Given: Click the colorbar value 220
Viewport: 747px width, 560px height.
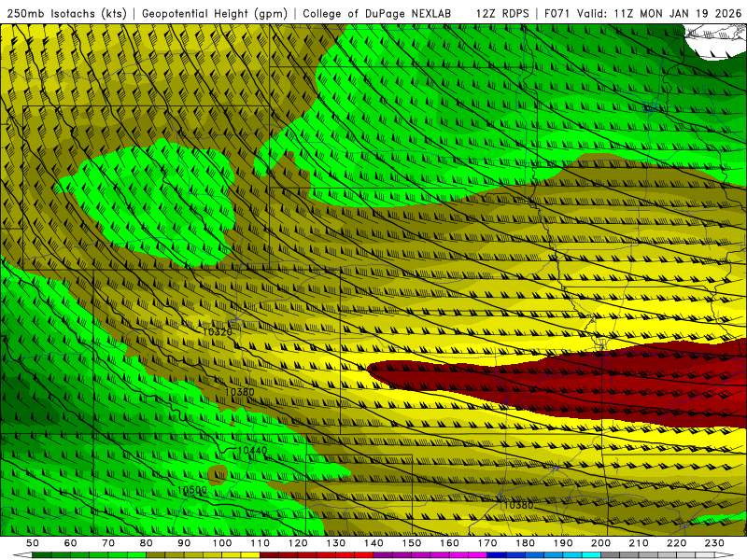Looking at the screenshot, I should [676, 543].
